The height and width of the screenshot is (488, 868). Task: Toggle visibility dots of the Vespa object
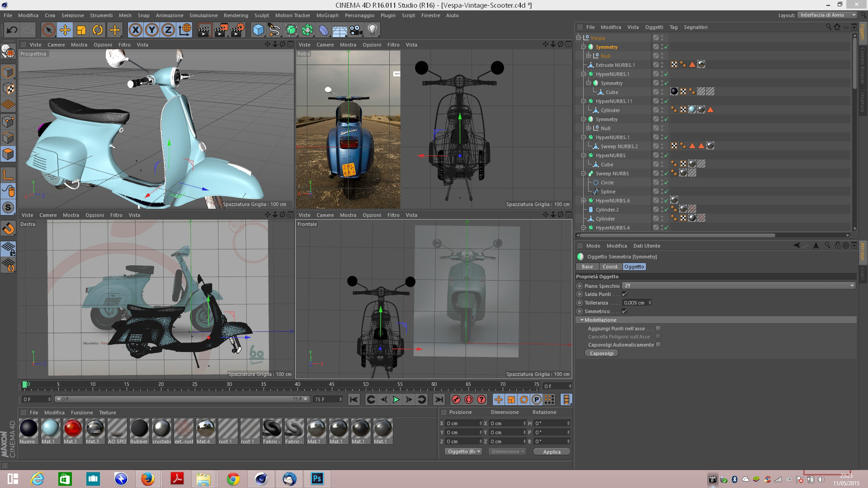(662, 38)
